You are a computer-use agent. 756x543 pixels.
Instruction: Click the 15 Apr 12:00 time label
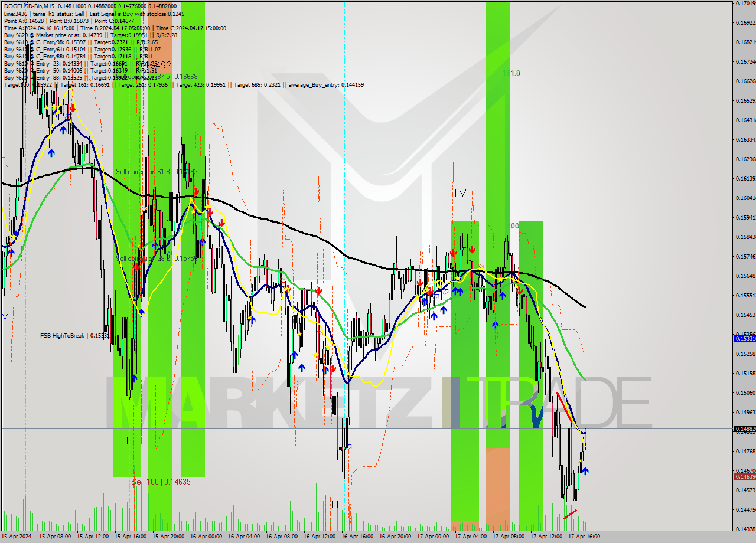click(x=92, y=537)
